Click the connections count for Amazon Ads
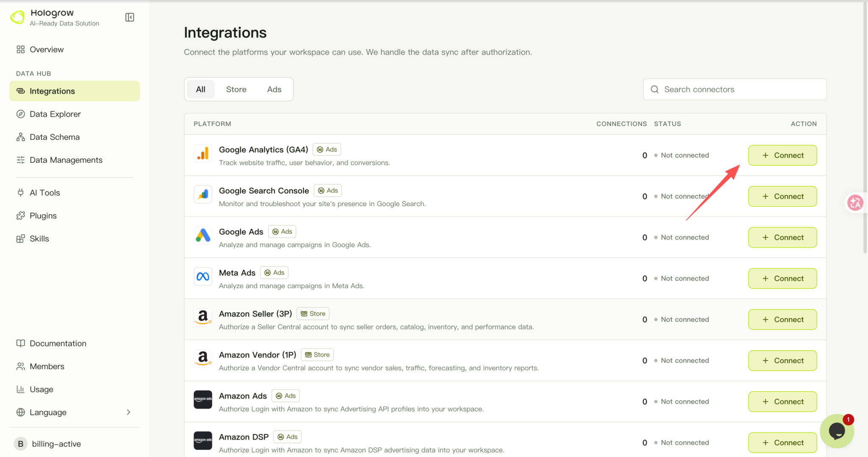The image size is (868, 457). [x=645, y=402]
